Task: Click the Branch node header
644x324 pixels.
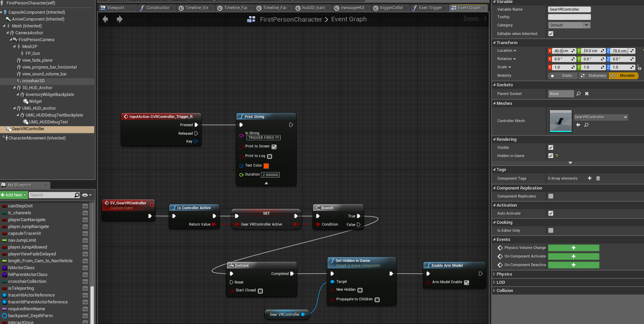Action: pyautogui.click(x=338, y=208)
